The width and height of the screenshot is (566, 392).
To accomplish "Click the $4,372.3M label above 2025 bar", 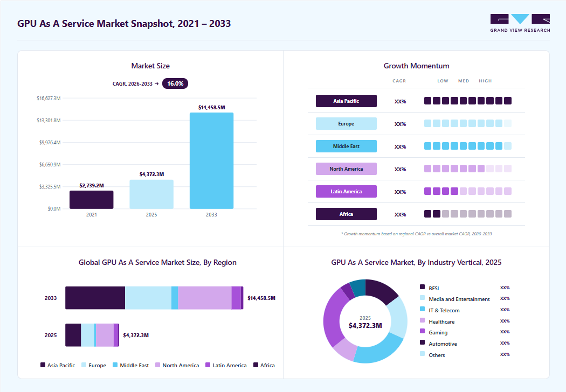I will pyautogui.click(x=151, y=174).
